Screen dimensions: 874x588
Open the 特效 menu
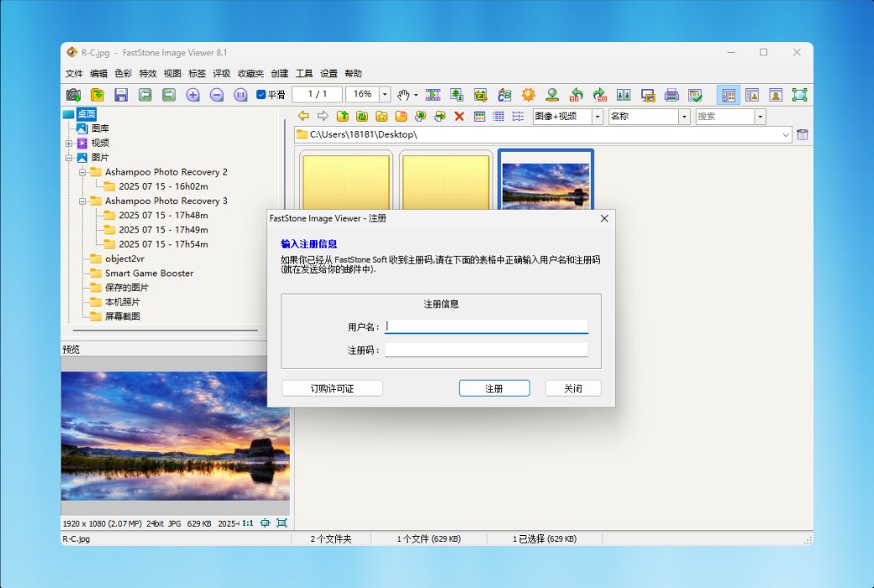(x=148, y=74)
